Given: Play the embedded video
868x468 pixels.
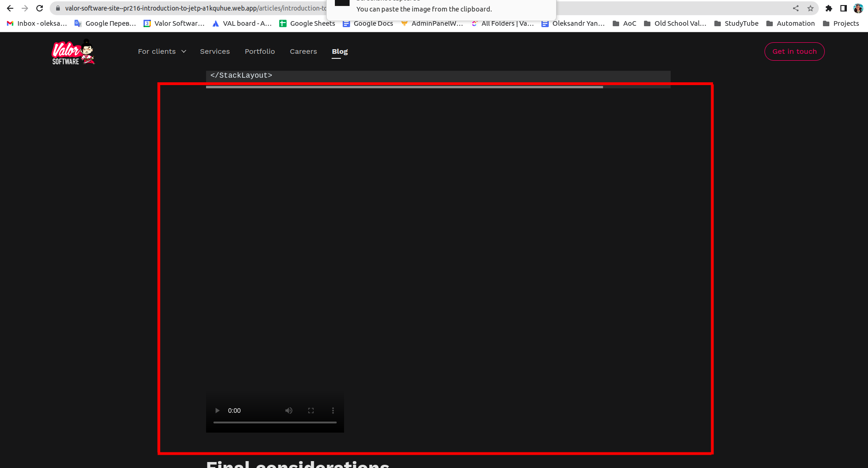Looking at the screenshot, I should point(217,411).
